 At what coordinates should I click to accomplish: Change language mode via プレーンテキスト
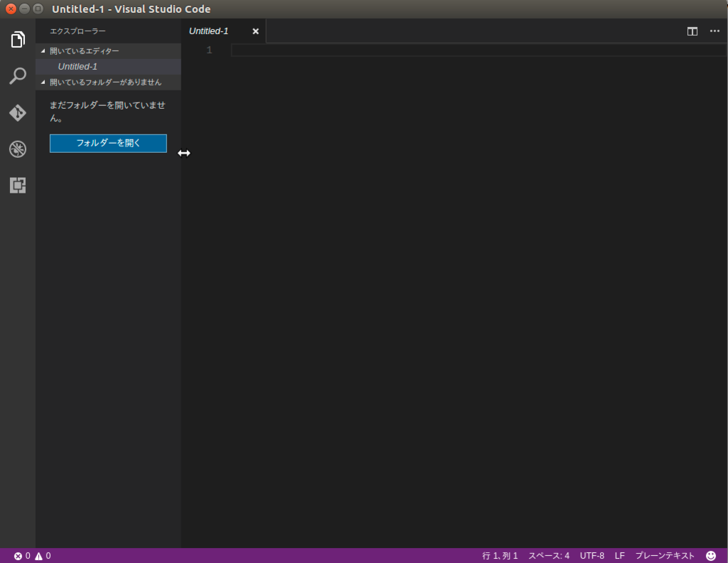665,556
